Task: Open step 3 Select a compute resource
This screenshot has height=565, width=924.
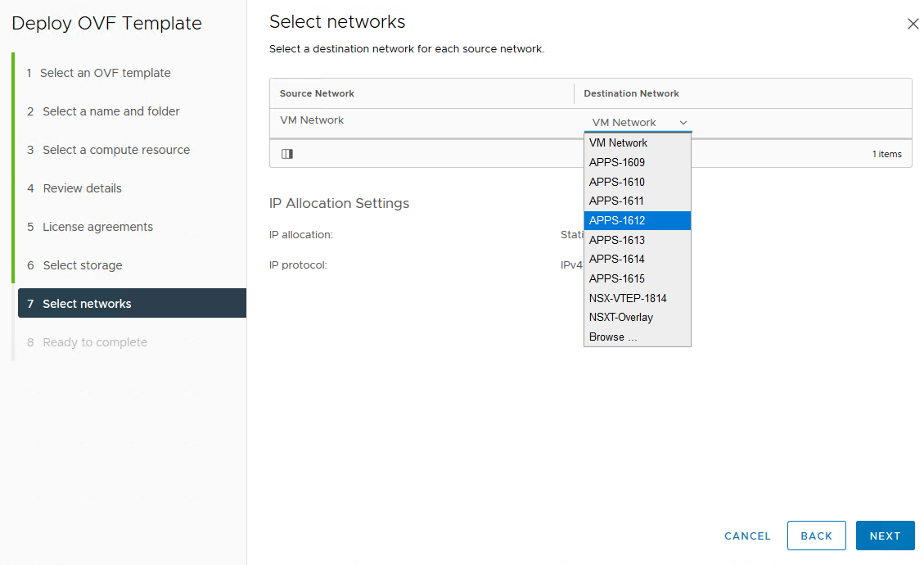Action: click(115, 150)
